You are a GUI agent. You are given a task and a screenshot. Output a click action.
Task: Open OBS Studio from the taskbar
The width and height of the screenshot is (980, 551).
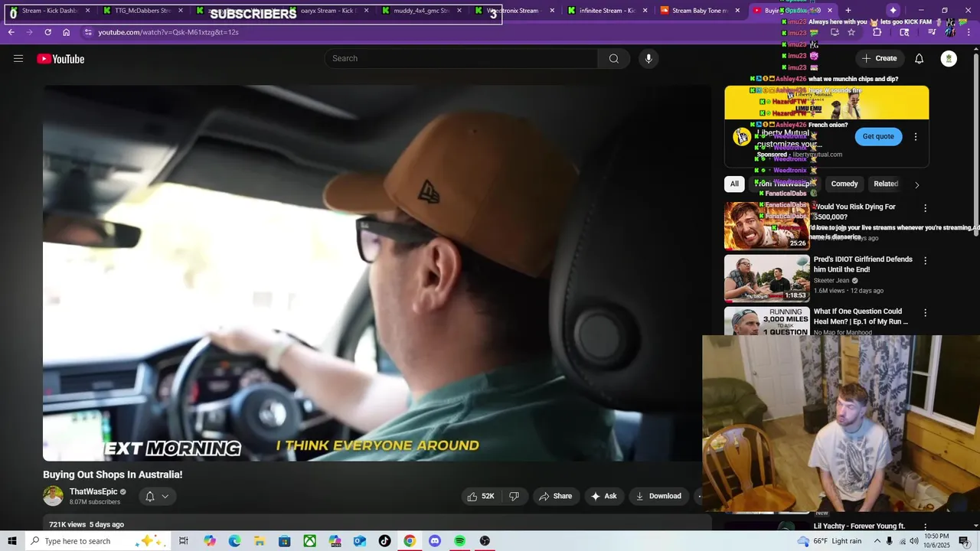click(485, 541)
